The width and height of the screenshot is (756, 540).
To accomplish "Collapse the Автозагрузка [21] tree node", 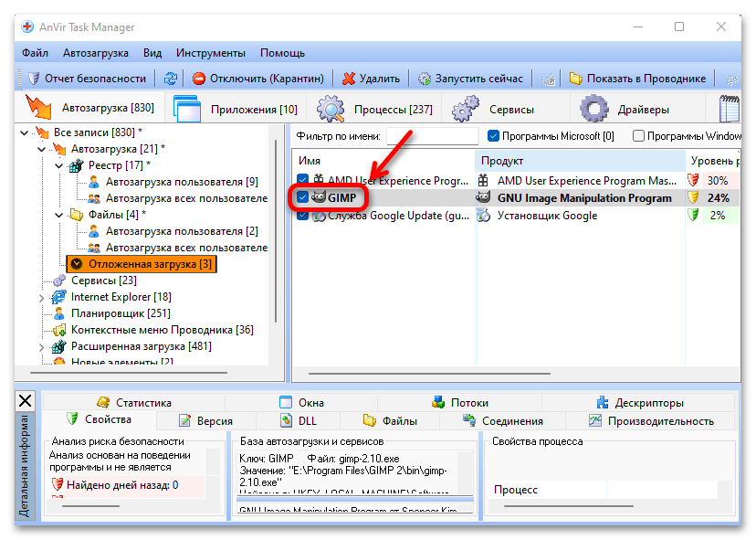I will click(x=41, y=149).
